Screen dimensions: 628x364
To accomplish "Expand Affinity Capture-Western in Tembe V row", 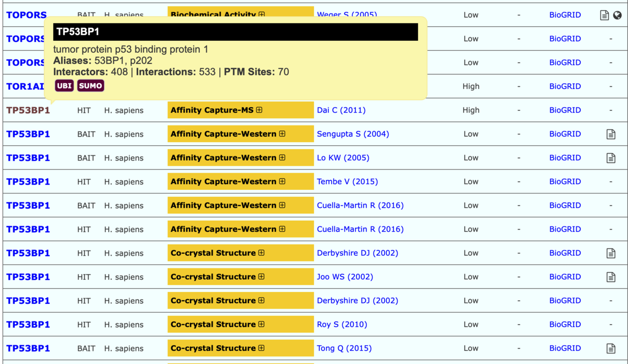I will click(282, 181).
